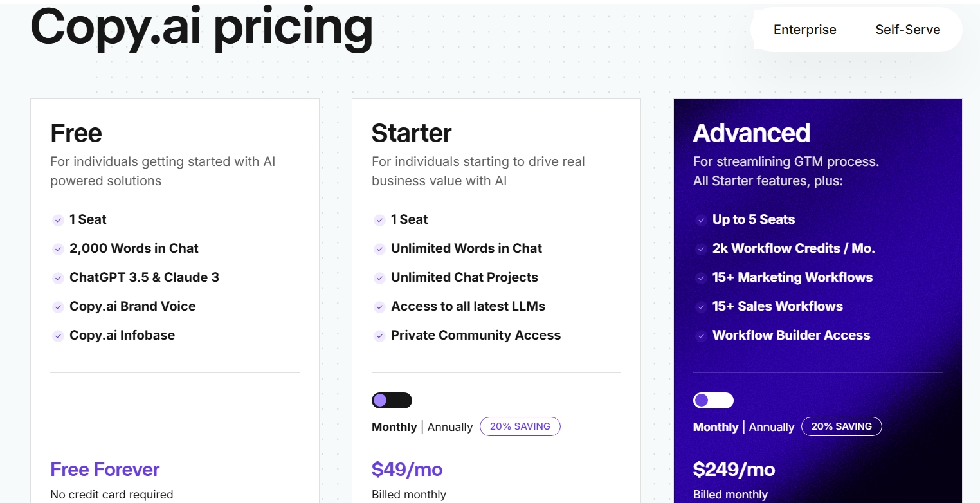The height and width of the screenshot is (503, 980).
Task: Select Annually option under Starter plan
Action: coord(450,427)
